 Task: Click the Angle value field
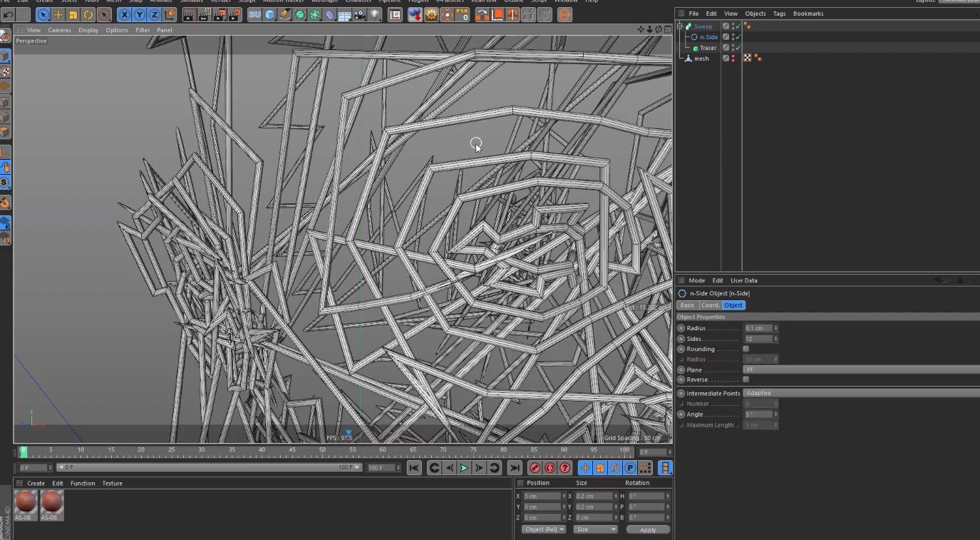[x=758, y=414]
